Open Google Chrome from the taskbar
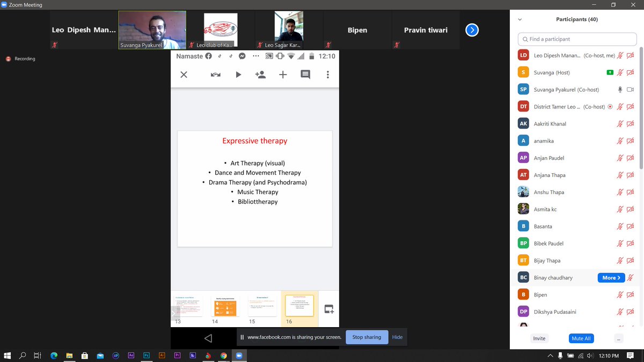The height and width of the screenshot is (362, 644). click(224, 355)
